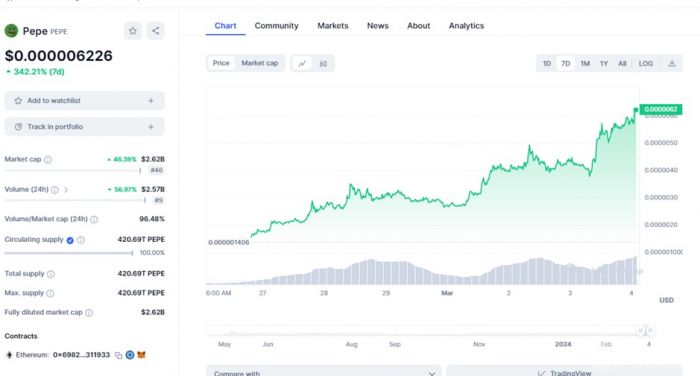The image size is (700, 376).
Task: Expand Add to watchlist with the plus
Action: 151,101
